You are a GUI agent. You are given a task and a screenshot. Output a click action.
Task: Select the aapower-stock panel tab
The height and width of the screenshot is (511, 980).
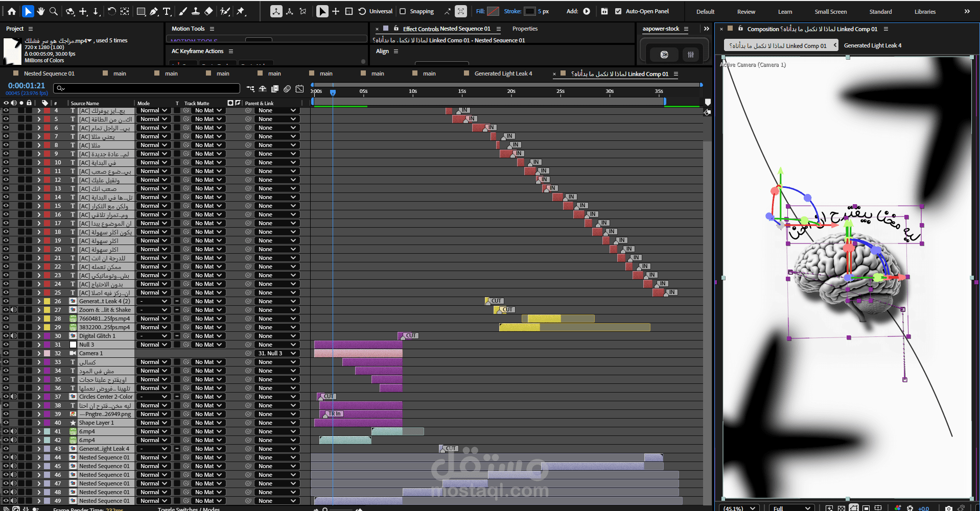tap(661, 29)
